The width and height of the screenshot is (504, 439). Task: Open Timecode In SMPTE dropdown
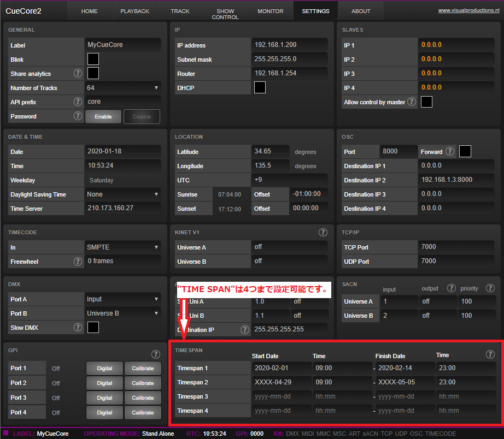pyautogui.click(x=123, y=247)
